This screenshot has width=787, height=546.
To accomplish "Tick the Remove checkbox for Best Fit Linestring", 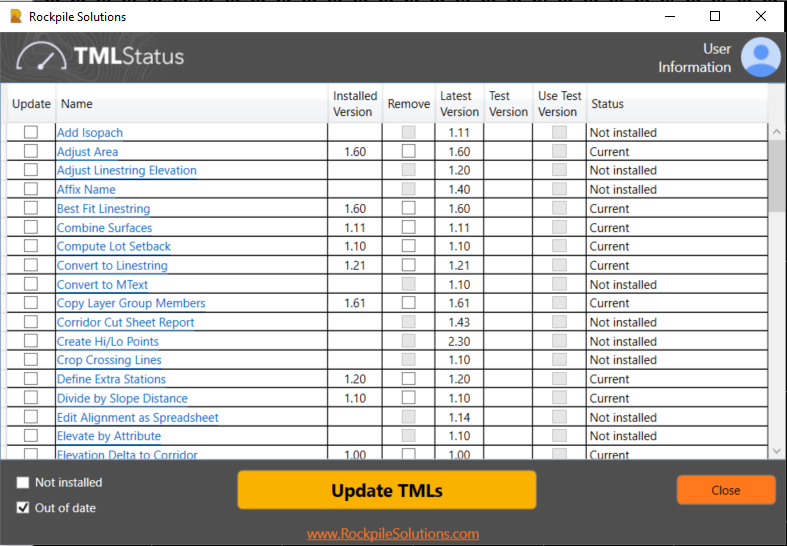I will (x=409, y=208).
